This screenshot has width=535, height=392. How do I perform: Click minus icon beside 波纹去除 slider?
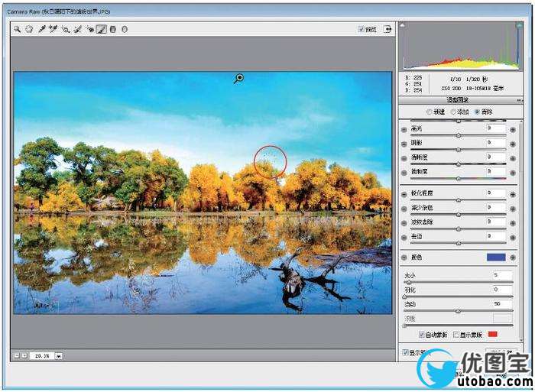[x=404, y=223]
